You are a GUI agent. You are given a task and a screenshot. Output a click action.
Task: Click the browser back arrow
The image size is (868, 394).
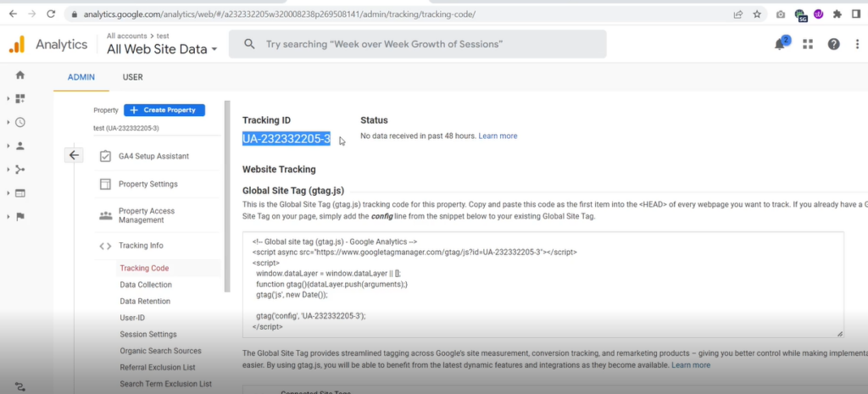click(x=13, y=14)
